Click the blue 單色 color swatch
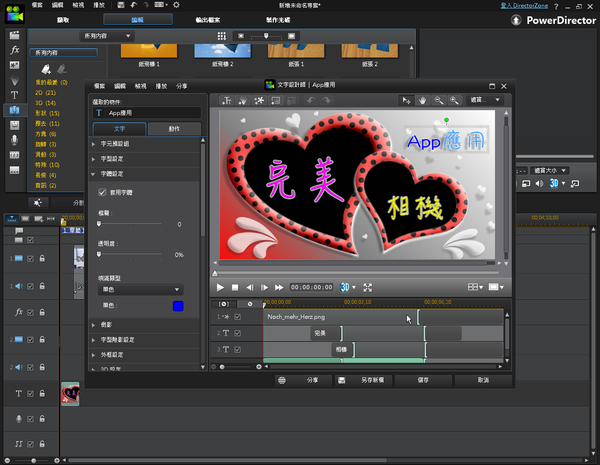 coord(178,305)
